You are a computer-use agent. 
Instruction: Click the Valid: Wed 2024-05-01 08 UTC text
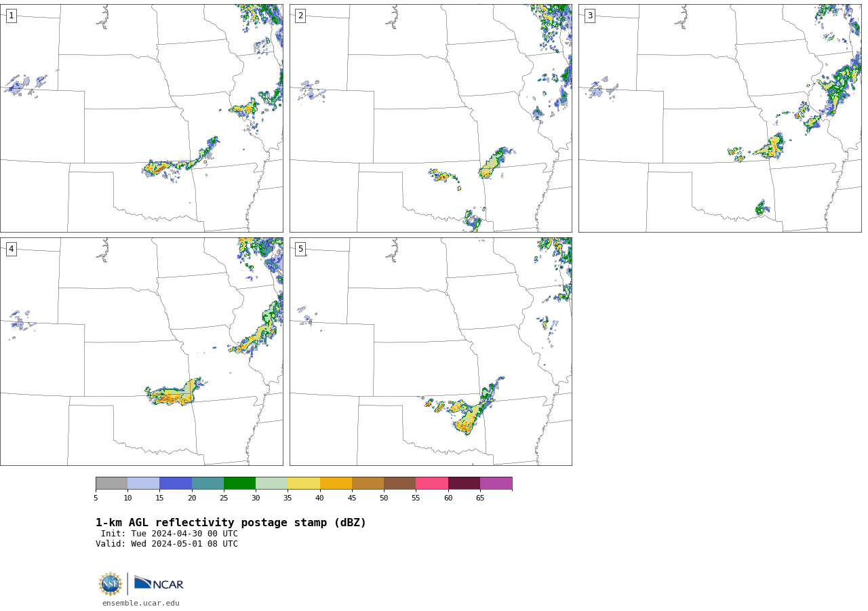[x=167, y=544]
